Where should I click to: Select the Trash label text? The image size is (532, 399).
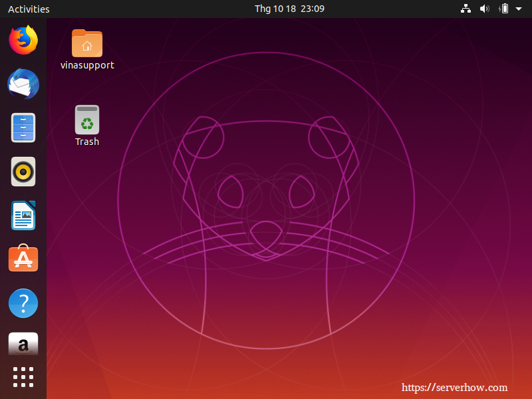pos(87,142)
